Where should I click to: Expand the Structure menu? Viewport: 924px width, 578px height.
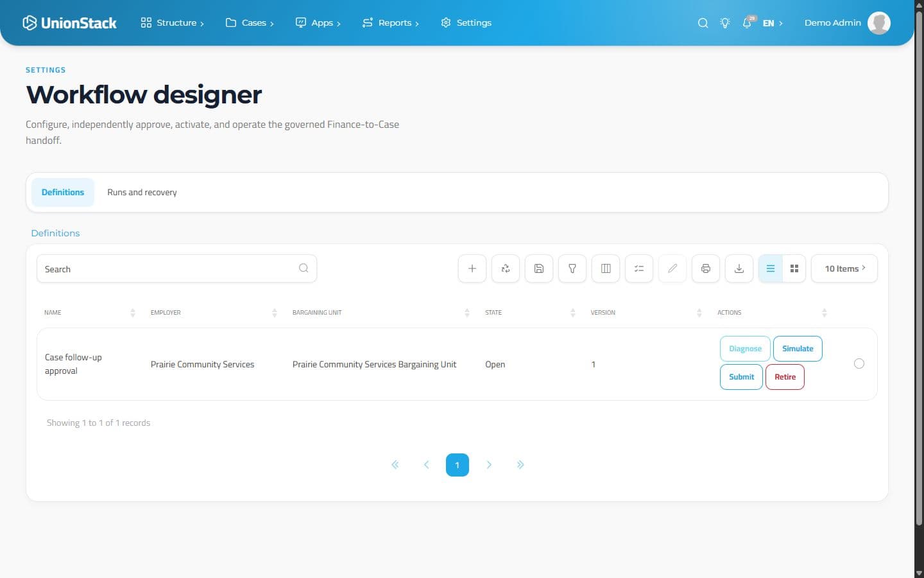tap(172, 23)
